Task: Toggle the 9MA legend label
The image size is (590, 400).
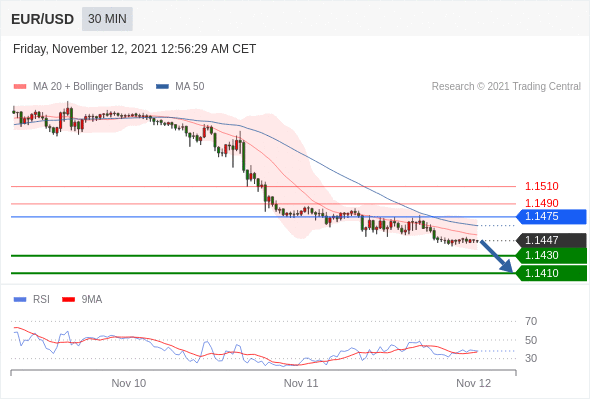Action: pyautogui.click(x=92, y=300)
